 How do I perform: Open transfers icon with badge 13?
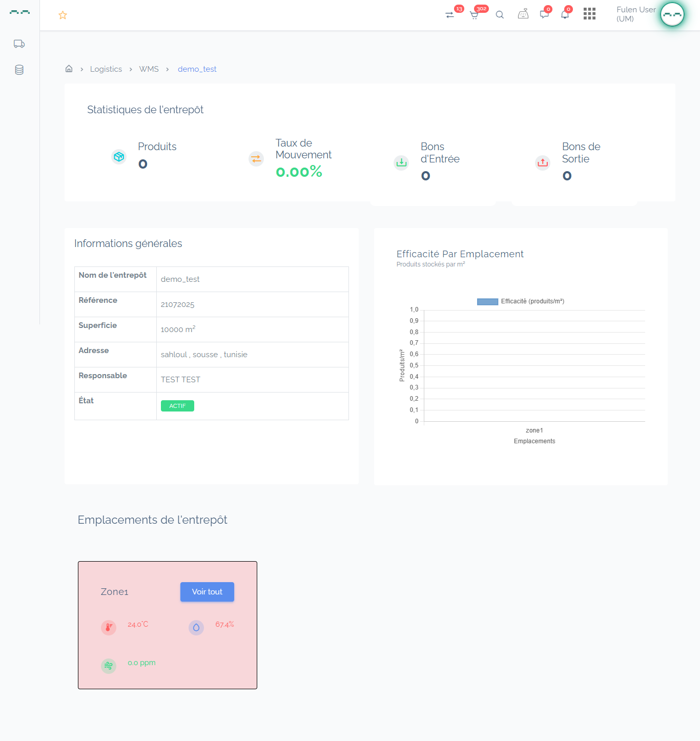pos(450,15)
